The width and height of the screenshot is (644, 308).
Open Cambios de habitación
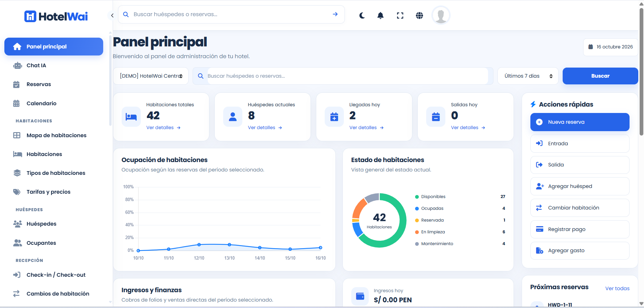(x=54, y=294)
